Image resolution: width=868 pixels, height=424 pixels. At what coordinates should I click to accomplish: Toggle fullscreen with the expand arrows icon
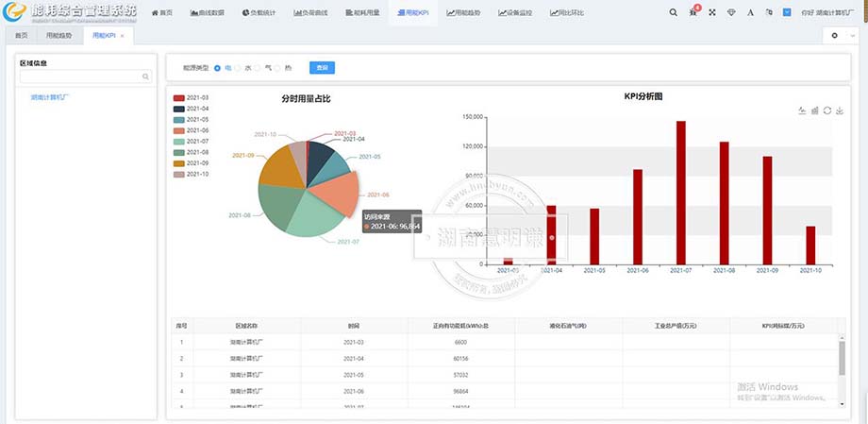(x=712, y=13)
